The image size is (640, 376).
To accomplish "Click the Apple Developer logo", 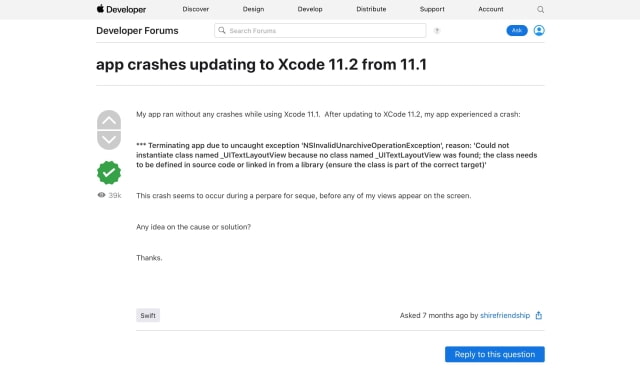I will [121, 9].
